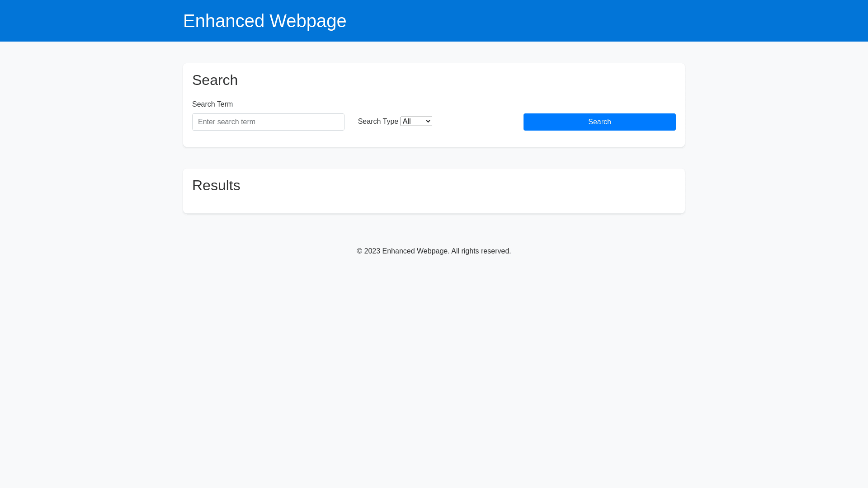This screenshot has width=868, height=488.
Task: Click the gray page background below footer
Action: [434, 361]
